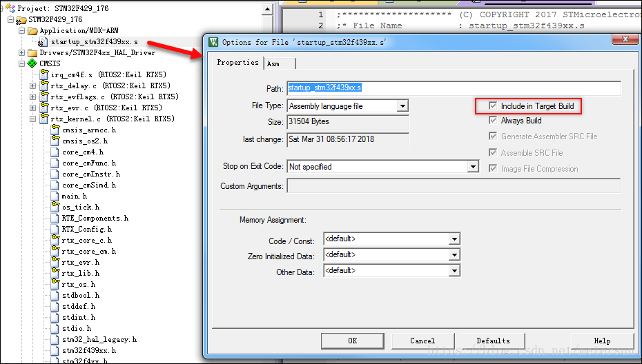Collapse the STM32F429_176 target node
This screenshot has height=364, width=642.
coord(10,19)
